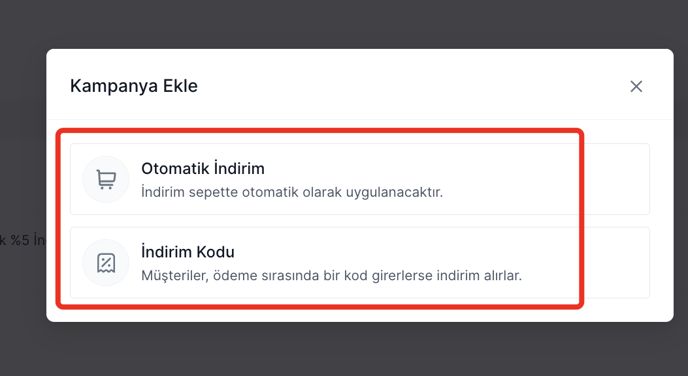Click the word Kodu in option title
Viewport: 688px width, 376px height.
tap(215, 252)
